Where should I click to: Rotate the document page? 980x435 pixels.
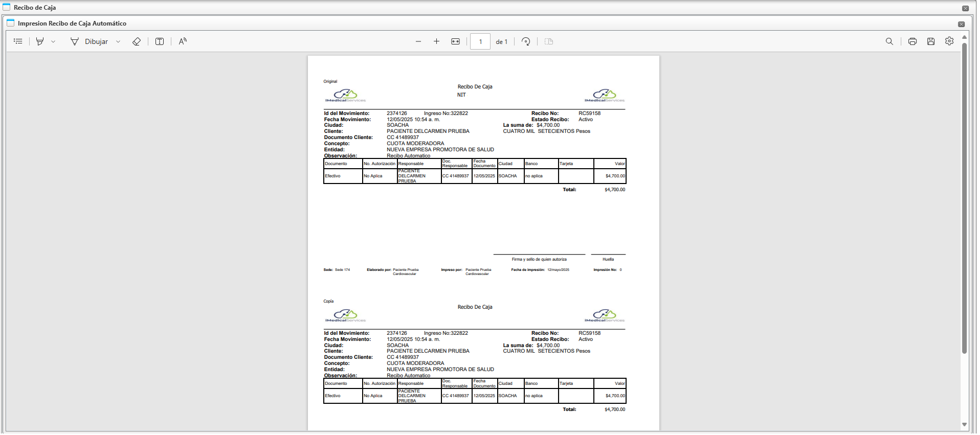(x=526, y=41)
